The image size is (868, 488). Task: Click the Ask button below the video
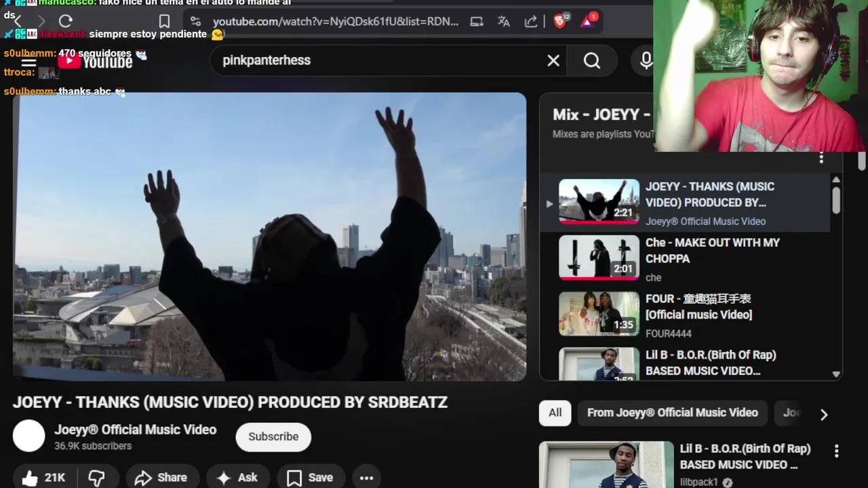tap(237, 478)
